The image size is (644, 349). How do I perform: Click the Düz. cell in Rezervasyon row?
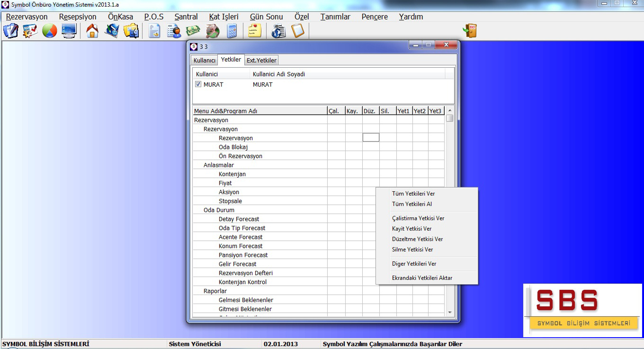(371, 138)
